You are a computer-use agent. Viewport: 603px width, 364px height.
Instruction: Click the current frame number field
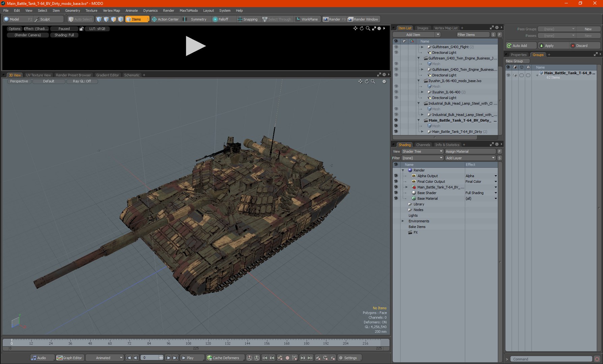click(149, 358)
